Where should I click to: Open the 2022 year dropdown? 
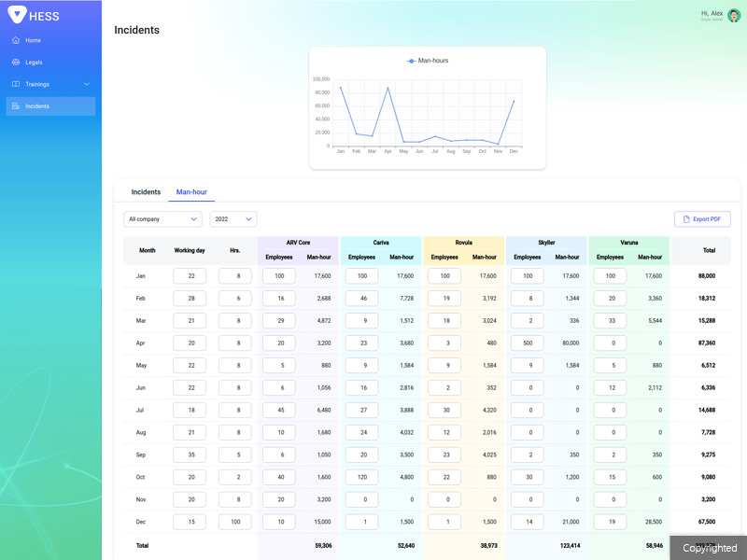click(233, 219)
